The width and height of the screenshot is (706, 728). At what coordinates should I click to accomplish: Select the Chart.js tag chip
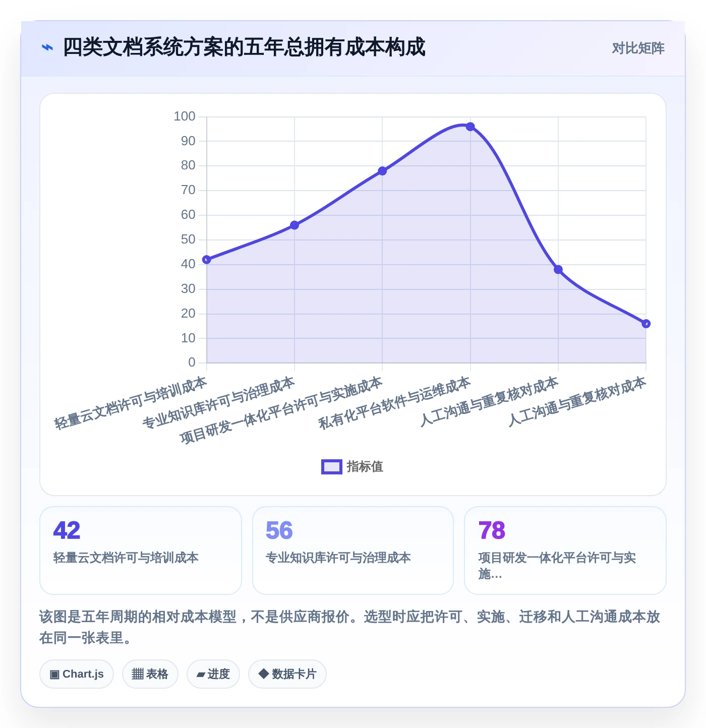[77, 674]
